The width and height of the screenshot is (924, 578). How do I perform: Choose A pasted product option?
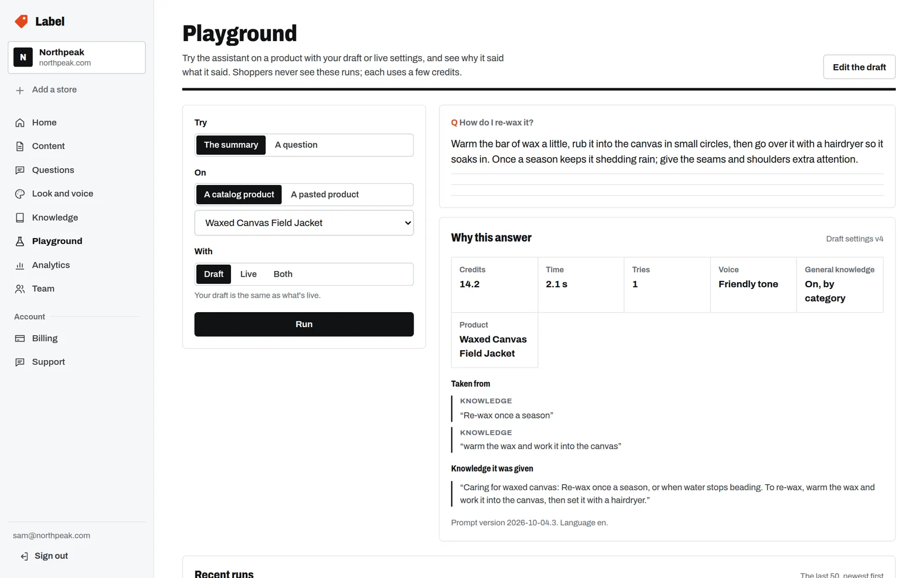click(x=325, y=195)
